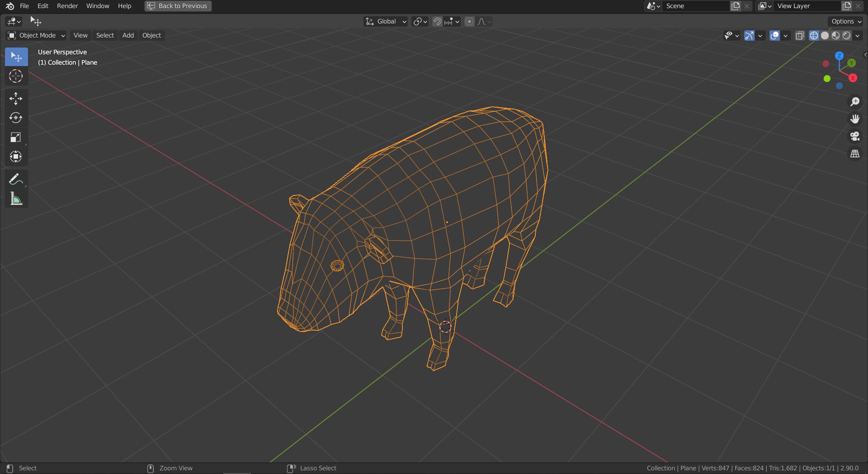Open Scene browse icon dropdown
868x474 pixels.
pos(653,6)
